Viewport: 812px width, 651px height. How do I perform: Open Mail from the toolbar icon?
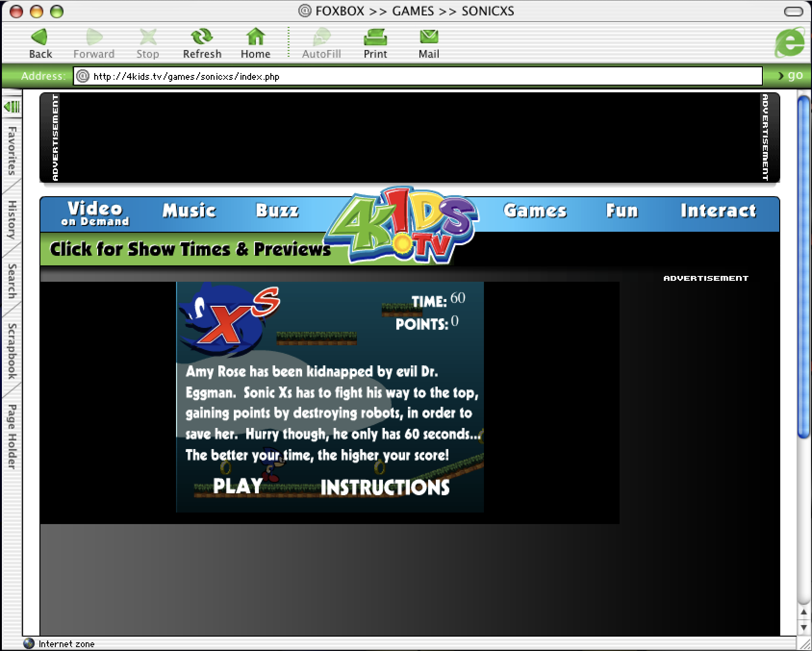coord(429,37)
